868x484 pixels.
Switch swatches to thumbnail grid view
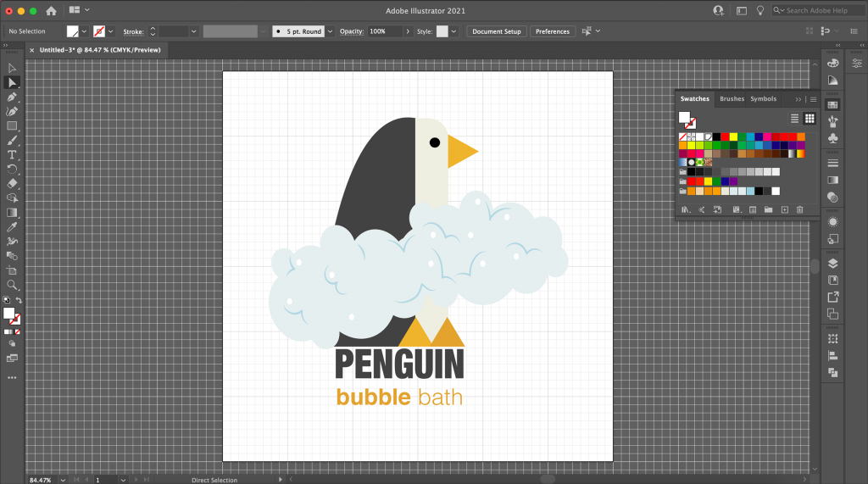point(810,119)
